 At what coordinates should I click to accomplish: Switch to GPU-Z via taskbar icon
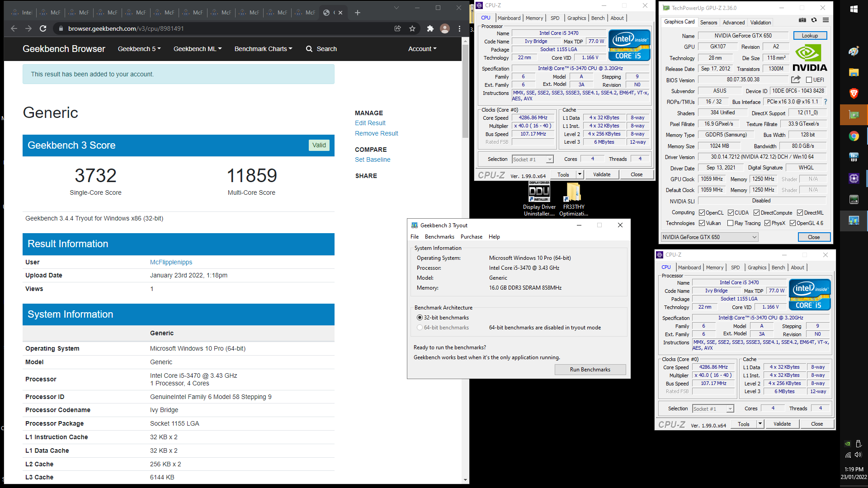pos(854,115)
